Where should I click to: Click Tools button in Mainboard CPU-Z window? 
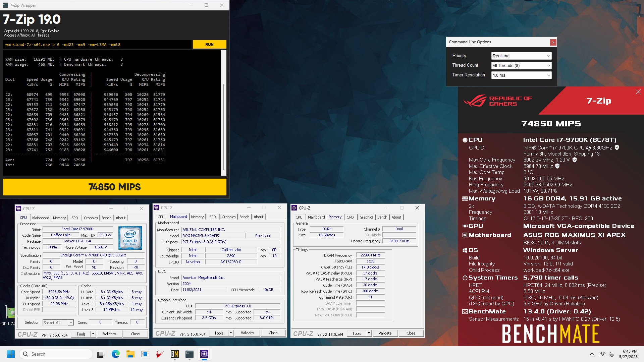[x=219, y=333]
